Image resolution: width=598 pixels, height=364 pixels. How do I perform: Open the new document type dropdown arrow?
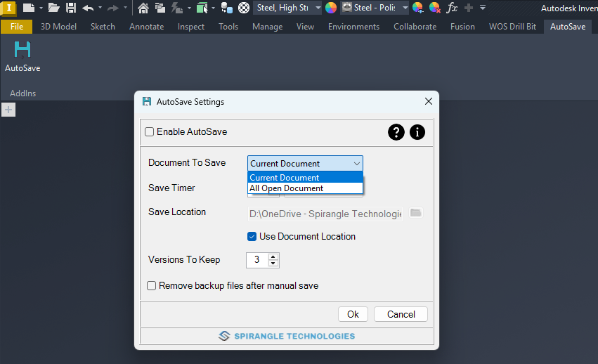point(41,8)
